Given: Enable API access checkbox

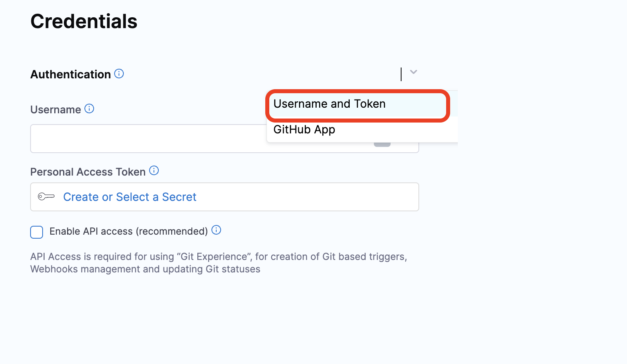Looking at the screenshot, I should [37, 232].
